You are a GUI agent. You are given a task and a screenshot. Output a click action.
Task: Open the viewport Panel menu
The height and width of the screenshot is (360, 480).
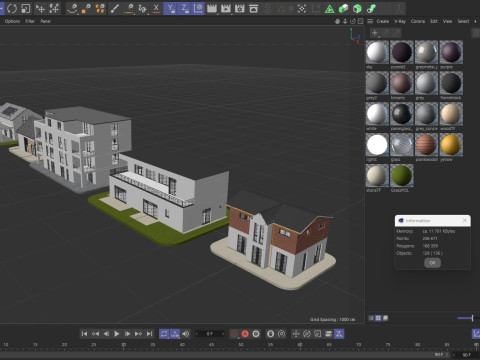click(45, 21)
